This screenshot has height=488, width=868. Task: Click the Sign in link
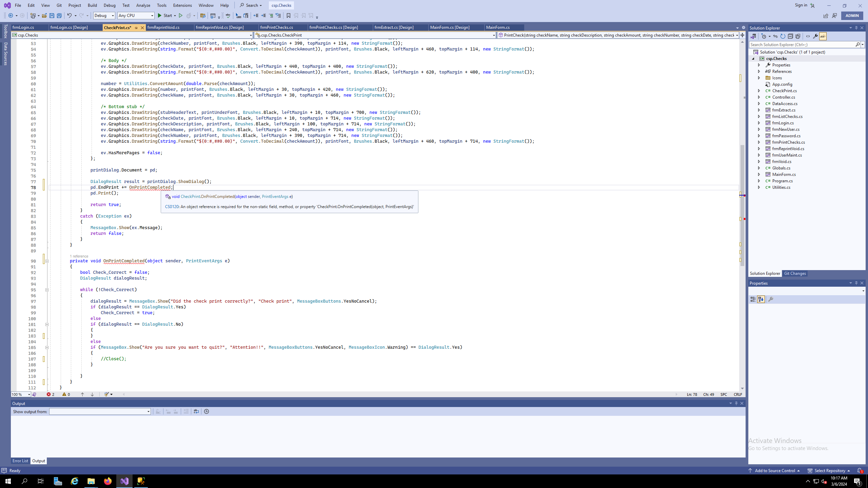[801, 5]
